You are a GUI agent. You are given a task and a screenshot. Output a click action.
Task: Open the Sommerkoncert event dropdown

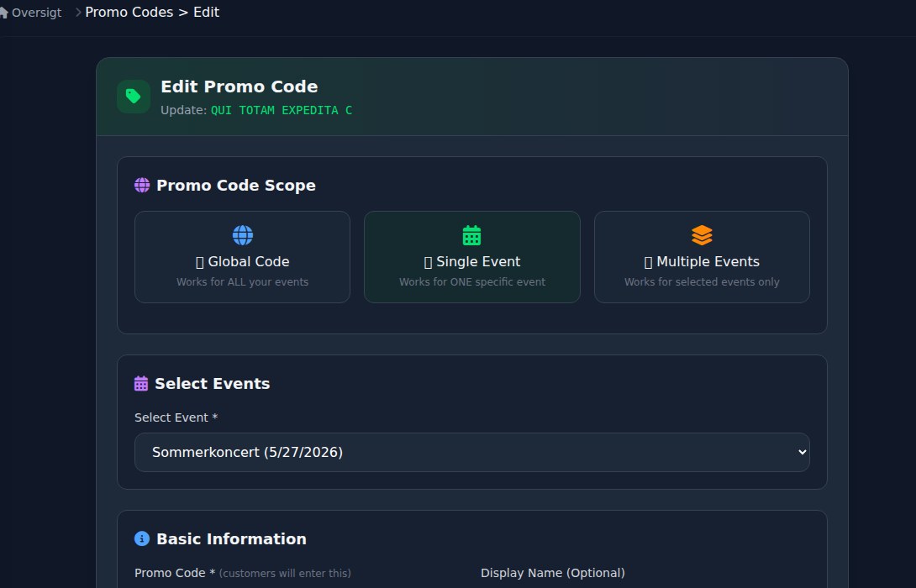472,452
